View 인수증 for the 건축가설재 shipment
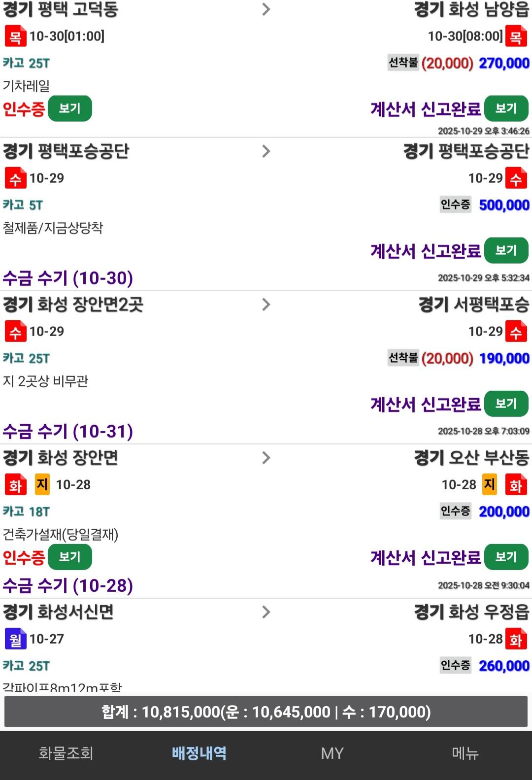This screenshot has height=780, width=532. [x=69, y=557]
